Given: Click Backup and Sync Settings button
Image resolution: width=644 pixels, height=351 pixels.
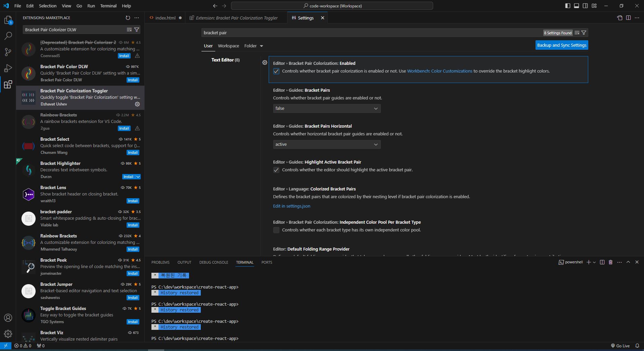Looking at the screenshot, I should [562, 45].
